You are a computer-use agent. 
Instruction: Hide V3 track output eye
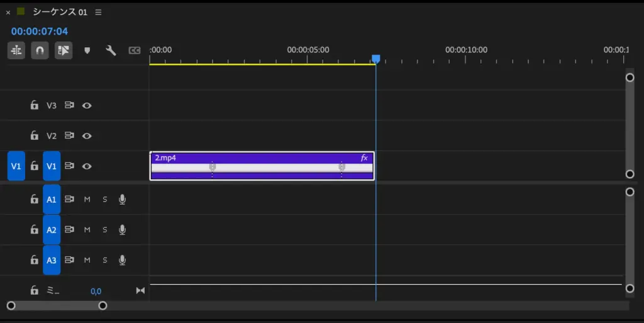click(87, 106)
